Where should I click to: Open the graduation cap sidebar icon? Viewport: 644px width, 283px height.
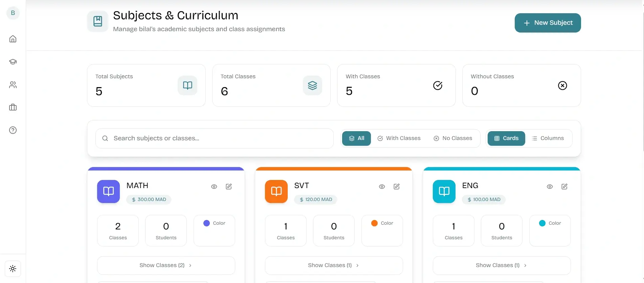pos(13,62)
